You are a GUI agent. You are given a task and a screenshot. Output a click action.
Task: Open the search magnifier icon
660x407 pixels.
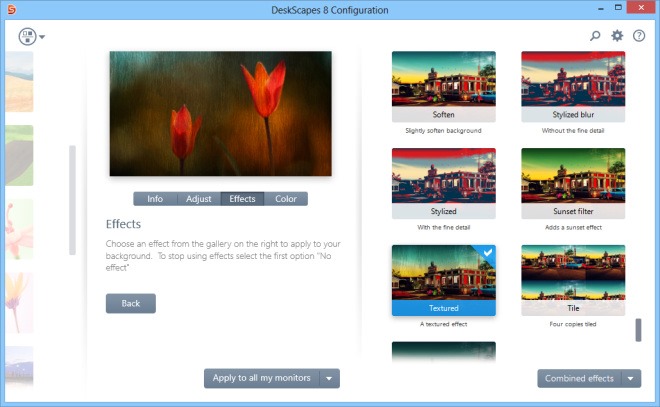coord(595,36)
